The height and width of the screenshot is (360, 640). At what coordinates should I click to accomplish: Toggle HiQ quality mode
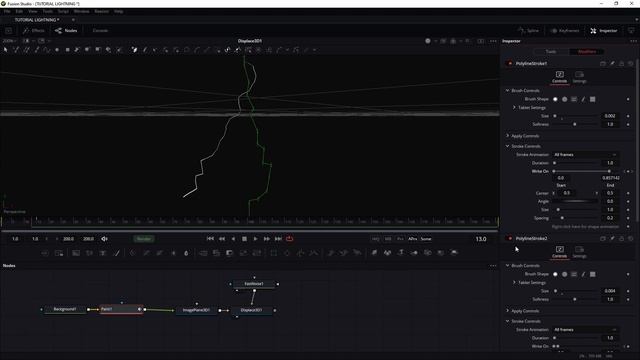[x=376, y=239]
